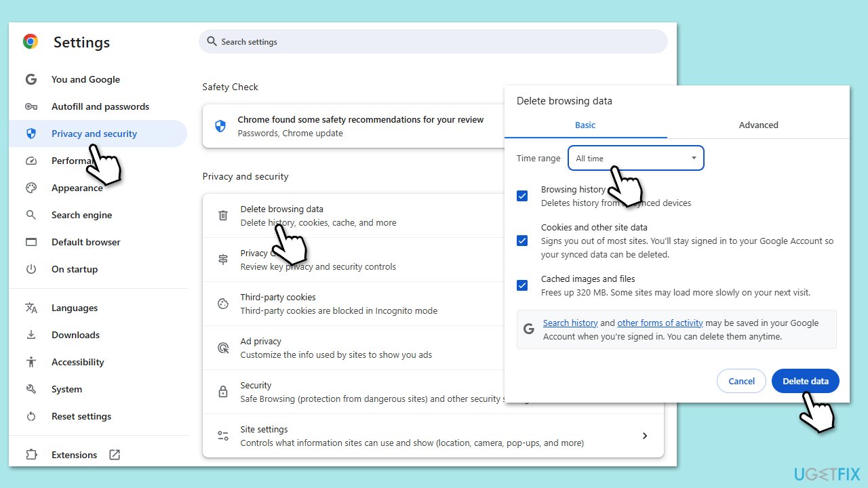Click the Default browser sidebar icon
Screen dimensions: 868x488
[31, 242]
